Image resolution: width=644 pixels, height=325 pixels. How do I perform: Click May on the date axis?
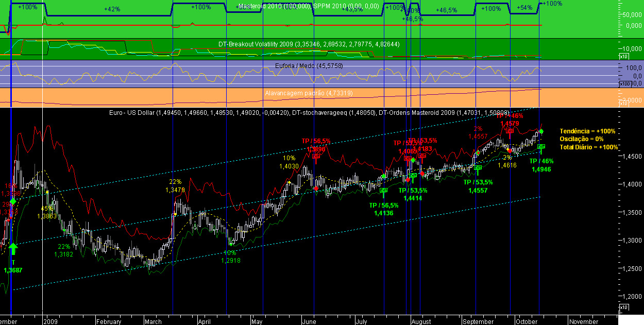click(258, 321)
